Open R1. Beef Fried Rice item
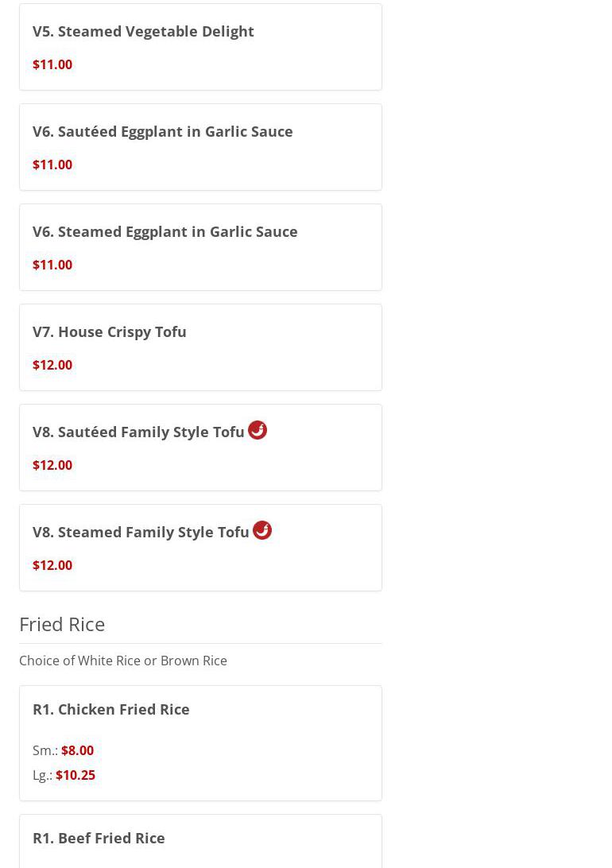Screen dimensions: 612x868 tap(99, 838)
